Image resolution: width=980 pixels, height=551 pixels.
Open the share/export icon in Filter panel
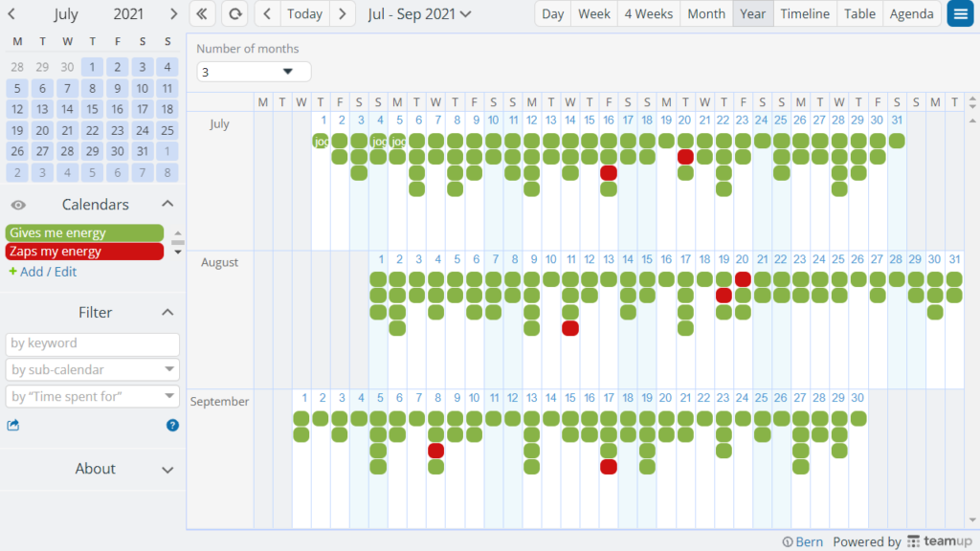tap(13, 425)
